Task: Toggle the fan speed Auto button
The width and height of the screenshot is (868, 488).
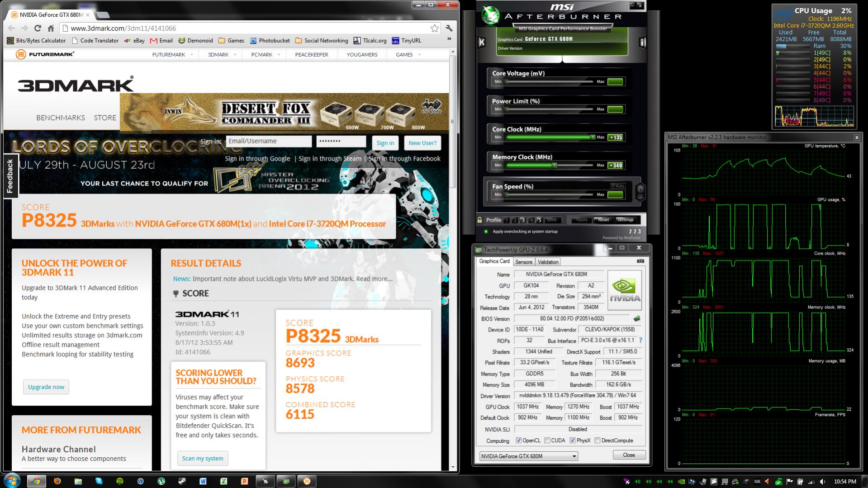Action: (x=618, y=186)
